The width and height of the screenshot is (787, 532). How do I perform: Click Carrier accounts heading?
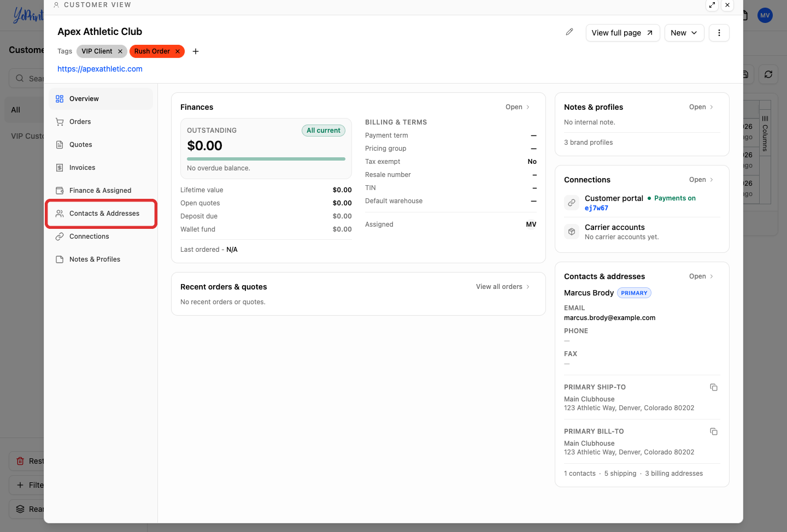point(615,227)
